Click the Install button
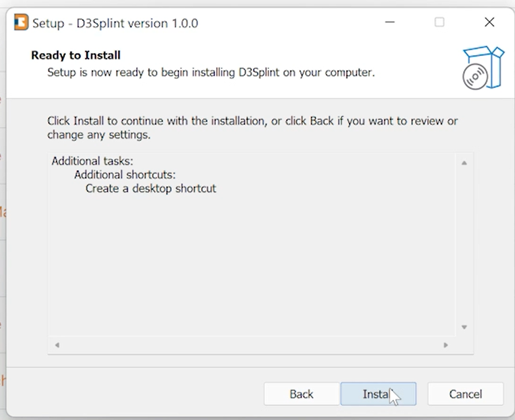Screen dimensions: 515x420 pos(378,394)
